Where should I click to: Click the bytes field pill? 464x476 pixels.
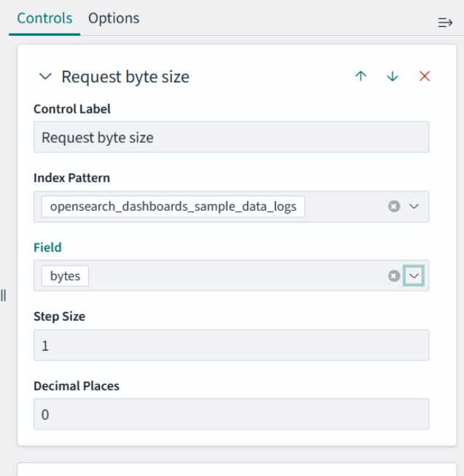(x=65, y=276)
